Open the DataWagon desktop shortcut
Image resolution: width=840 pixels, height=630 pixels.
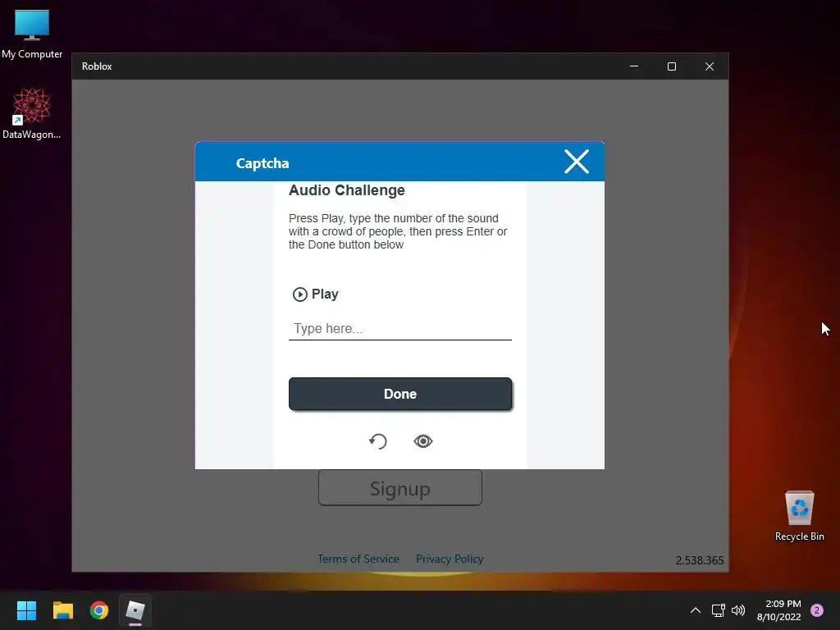tap(32, 113)
